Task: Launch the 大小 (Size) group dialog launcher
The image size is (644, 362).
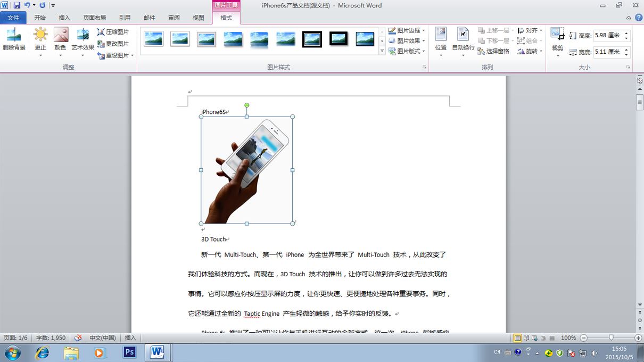Action: 629,67
